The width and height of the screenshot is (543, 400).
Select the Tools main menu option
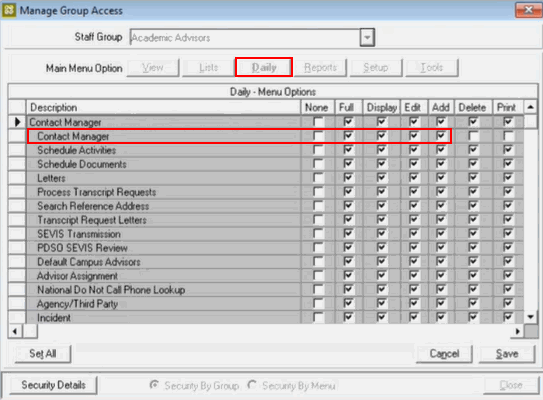[x=432, y=68]
